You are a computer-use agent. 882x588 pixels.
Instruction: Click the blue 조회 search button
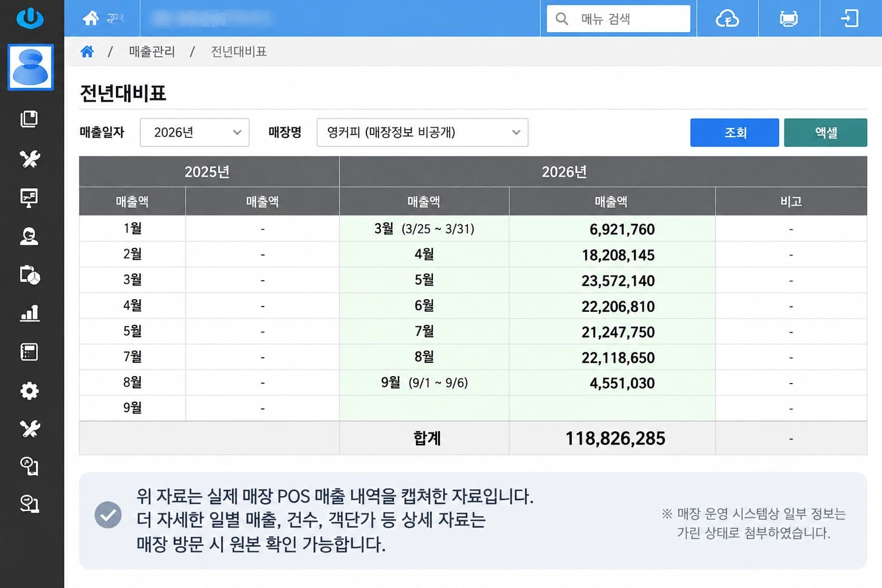point(734,133)
